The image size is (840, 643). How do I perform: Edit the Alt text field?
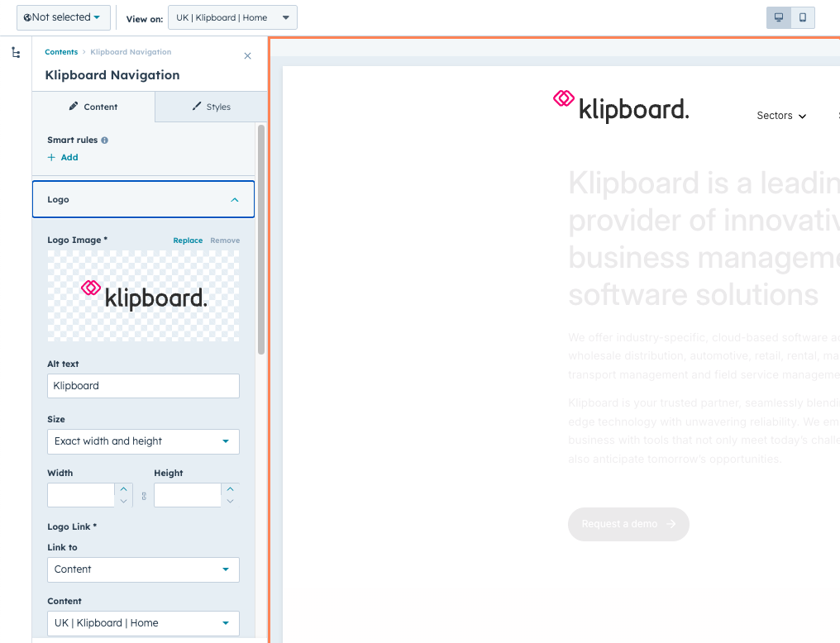click(144, 386)
